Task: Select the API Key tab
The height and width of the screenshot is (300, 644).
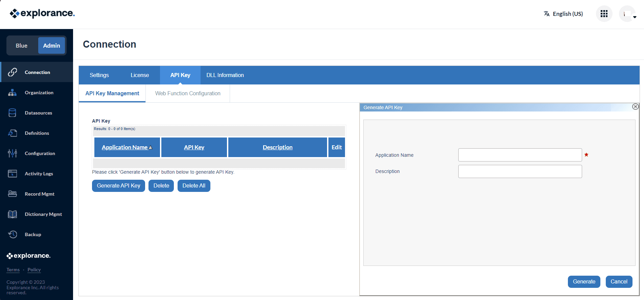Action: (180, 75)
